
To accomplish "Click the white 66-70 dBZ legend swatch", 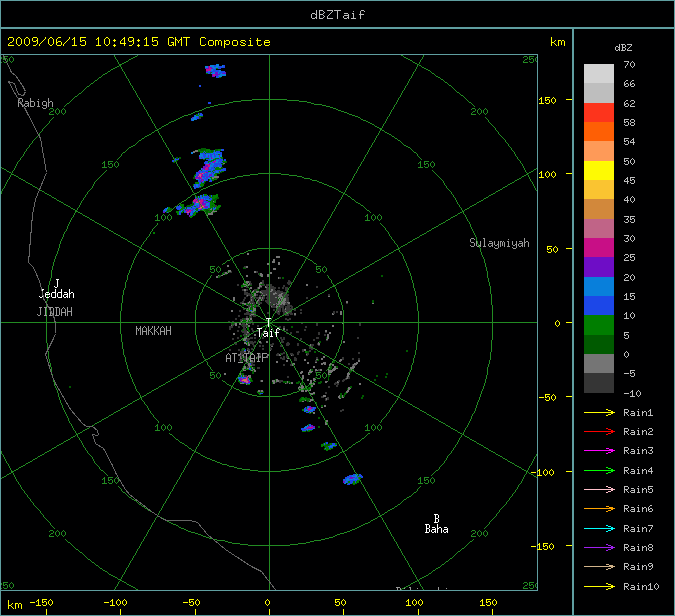I will [599, 74].
